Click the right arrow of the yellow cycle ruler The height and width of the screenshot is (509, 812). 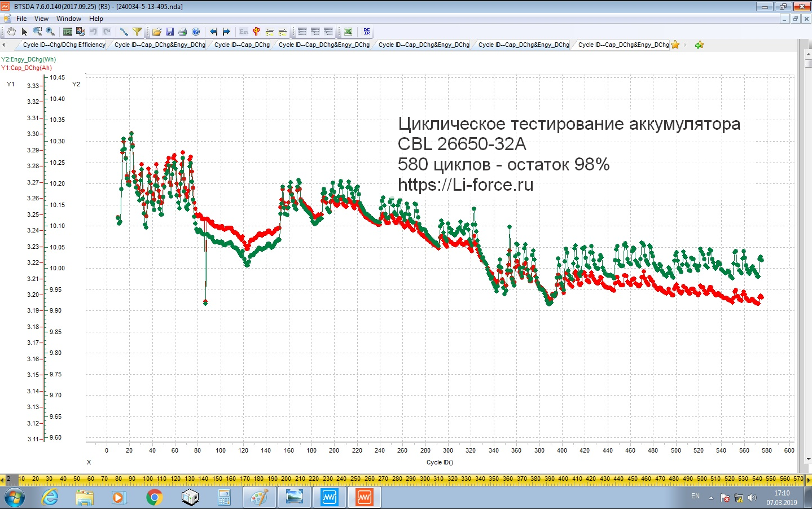809,480
